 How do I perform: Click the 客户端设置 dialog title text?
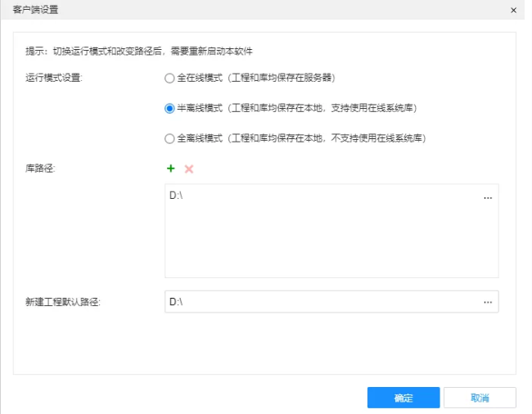click(35, 10)
